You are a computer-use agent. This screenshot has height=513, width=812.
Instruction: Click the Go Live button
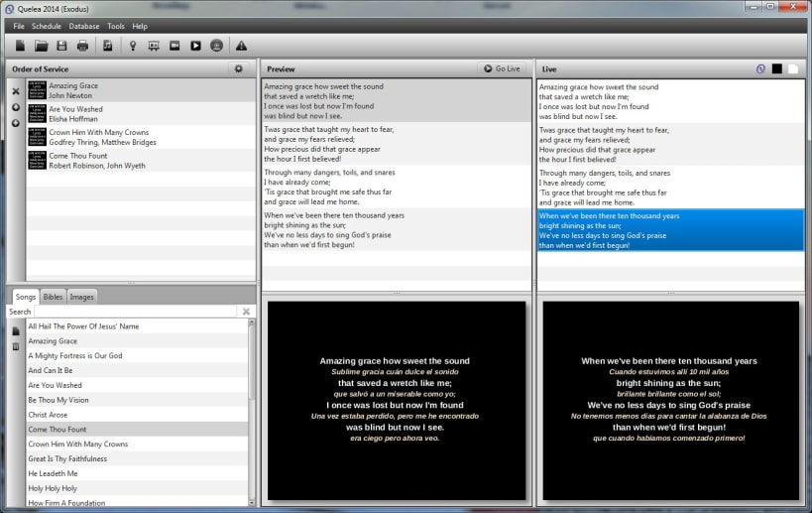click(x=502, y=68)
